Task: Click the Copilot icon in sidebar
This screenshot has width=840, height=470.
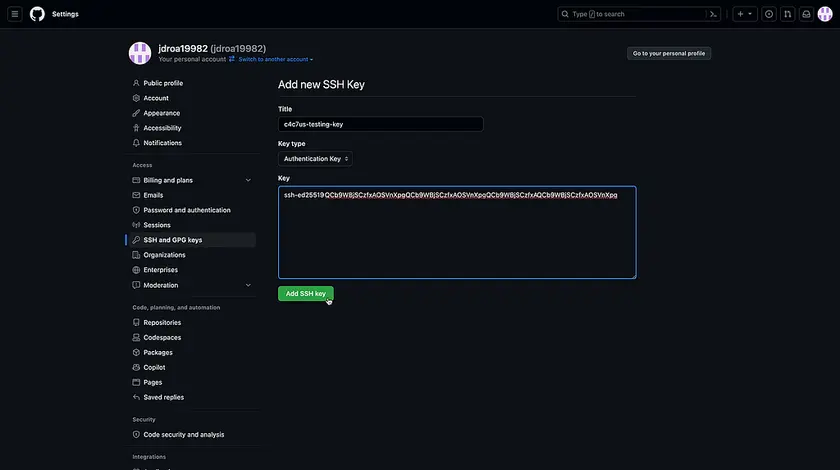Action: coord(136,368)
